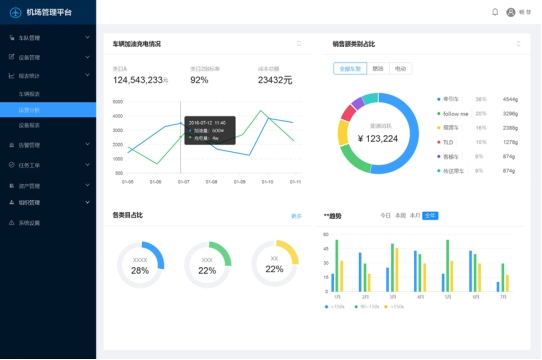Click the large blue donut segment
542x360 pixels.
[x=413, y=133]
